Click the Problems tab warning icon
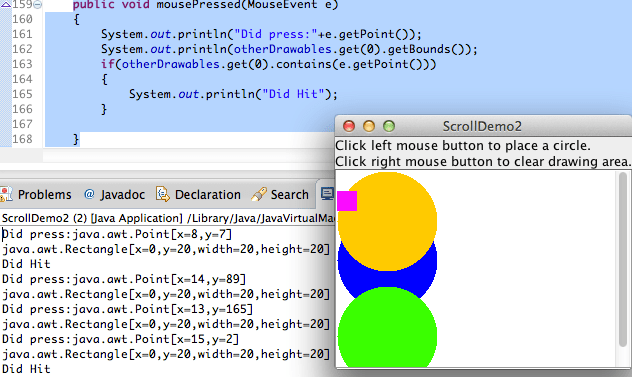Viewport: 632px width, 377px height. point(6,194)
